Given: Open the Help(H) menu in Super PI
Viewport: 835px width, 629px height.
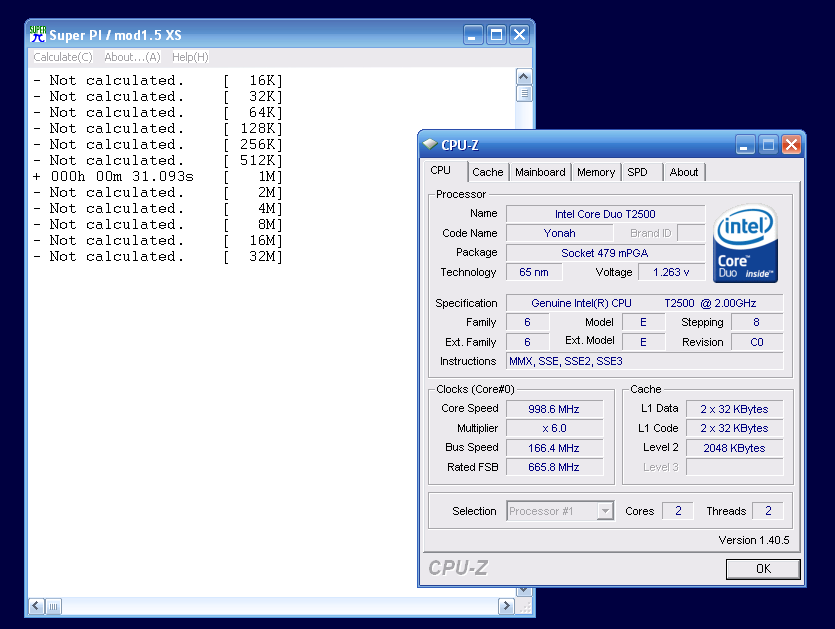Looking at the screenshot, I should 190,57.
